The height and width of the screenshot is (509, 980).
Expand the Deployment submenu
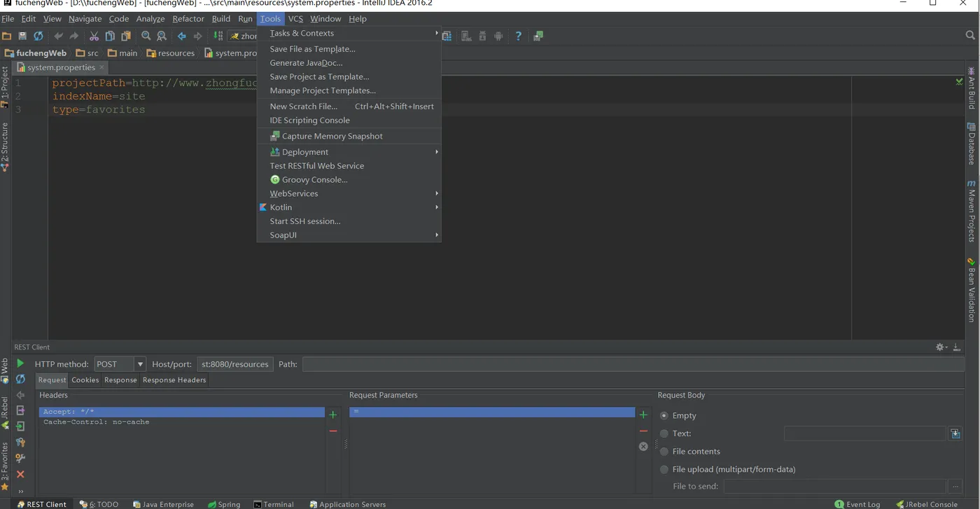tap(349, 152)
